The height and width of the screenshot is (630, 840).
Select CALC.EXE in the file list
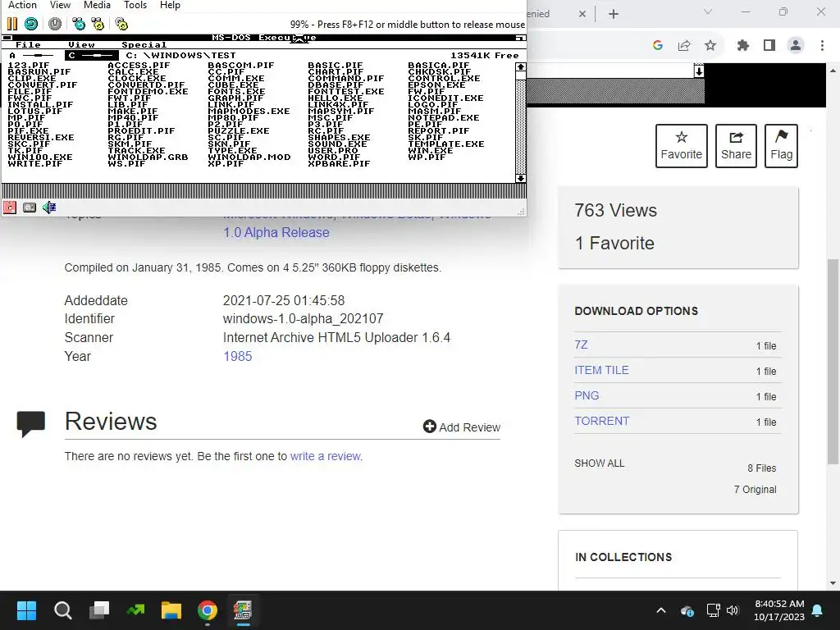[x=133, y=72]
